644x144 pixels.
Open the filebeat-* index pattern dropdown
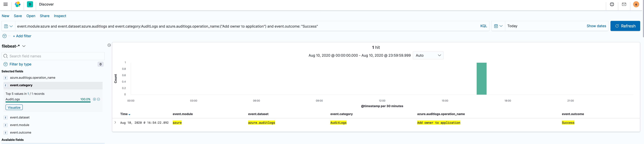click(x=24, y=46)
